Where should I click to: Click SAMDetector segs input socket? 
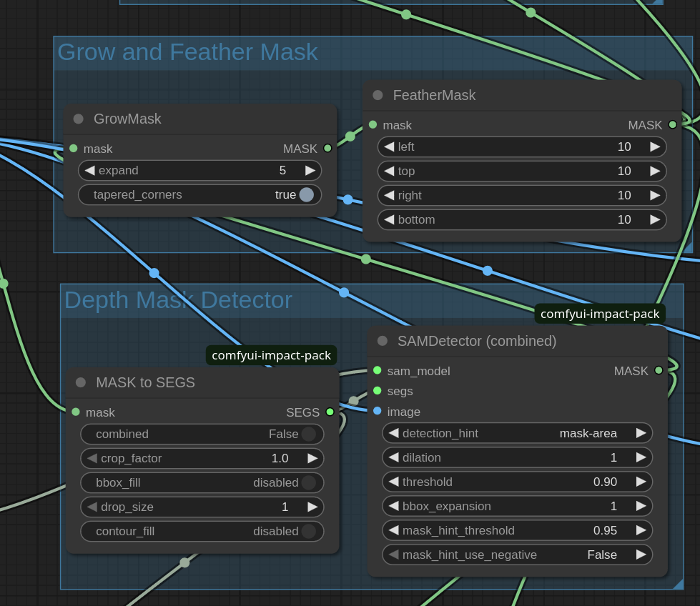(x=378, y=391)
